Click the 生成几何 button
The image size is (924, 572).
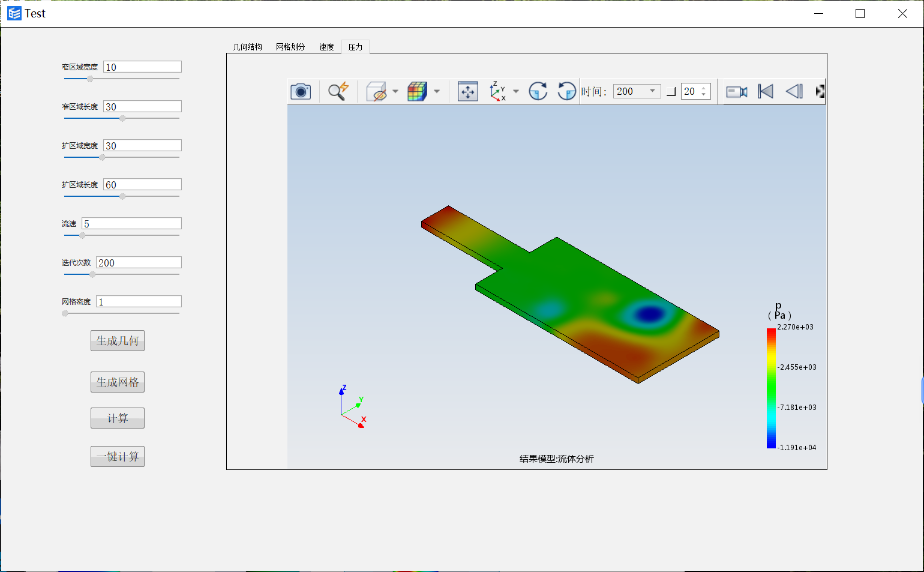point(118,341)
